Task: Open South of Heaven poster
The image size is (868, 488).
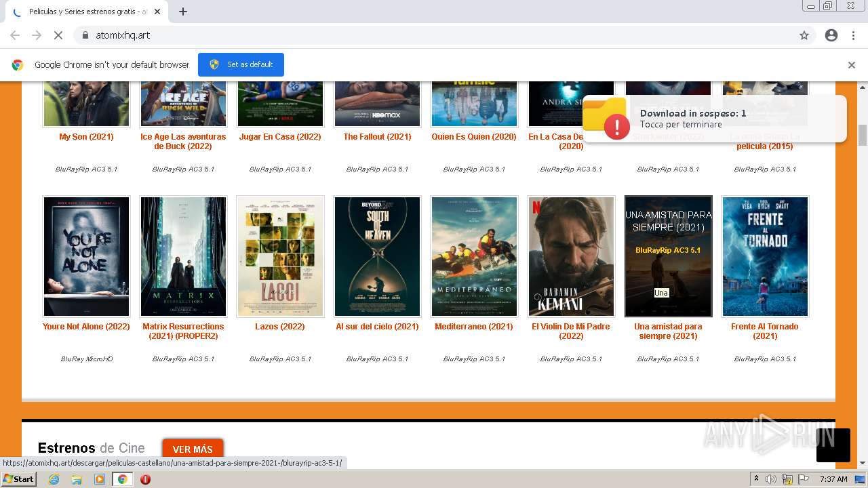Action: point(377,257)
